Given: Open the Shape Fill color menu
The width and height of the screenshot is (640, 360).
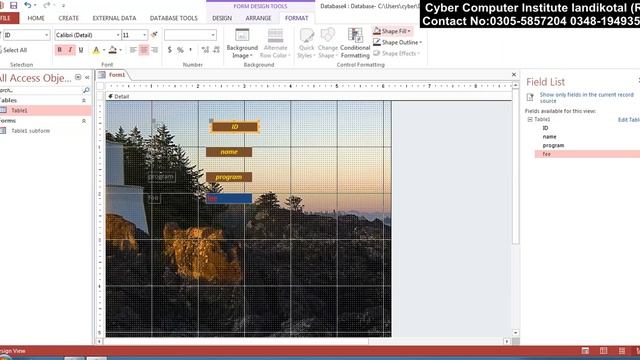Looking at the screenshot, I should (392, 31).
